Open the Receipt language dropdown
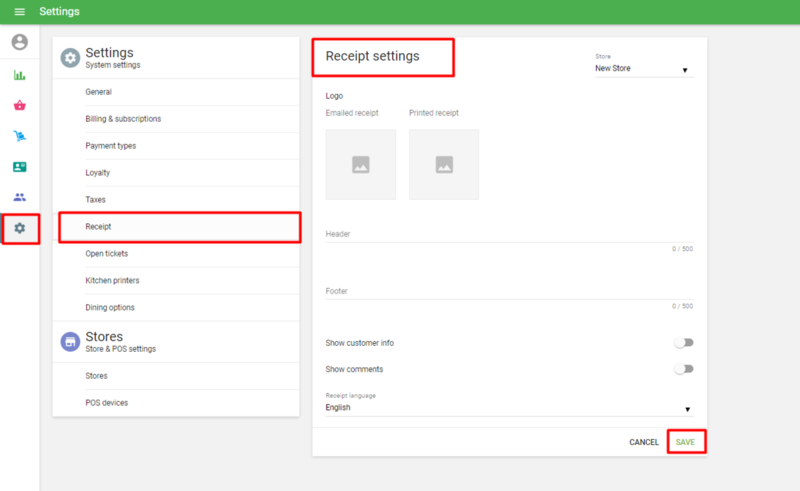Viewport: 800px width, 491px height. coord(508,408)
